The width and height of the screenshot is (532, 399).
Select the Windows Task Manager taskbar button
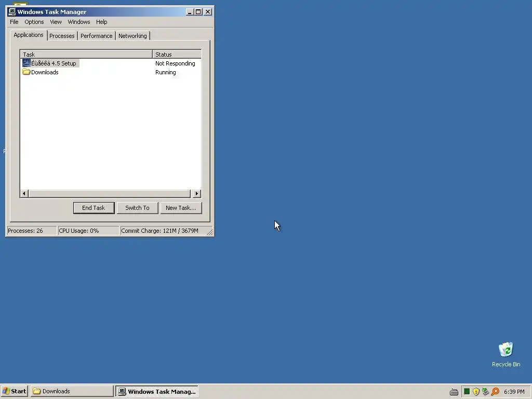click(x=157, y=391)
